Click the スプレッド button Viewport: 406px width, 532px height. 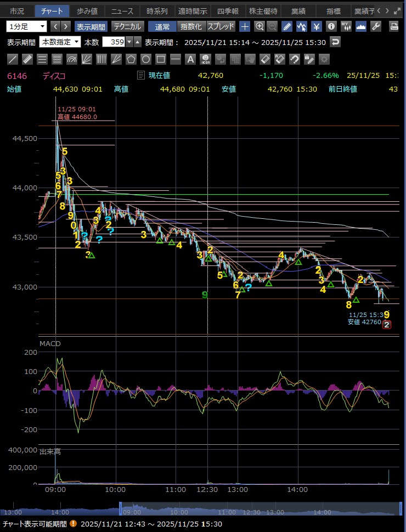(221, 26)
